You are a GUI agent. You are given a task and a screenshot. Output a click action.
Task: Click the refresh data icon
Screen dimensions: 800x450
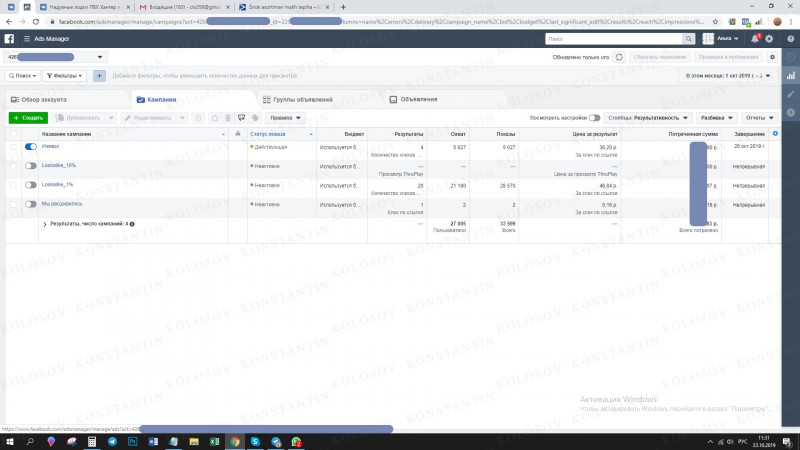pos(619,57)
